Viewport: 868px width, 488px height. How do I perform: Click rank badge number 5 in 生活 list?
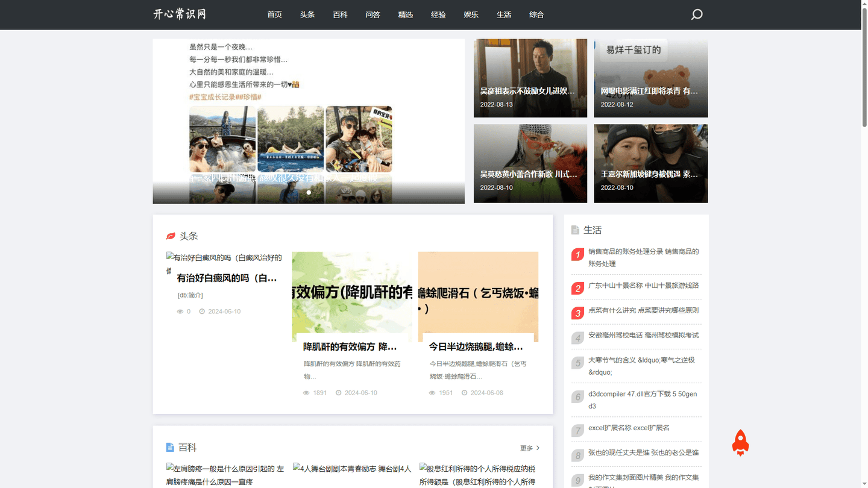(x=577, y=363)
